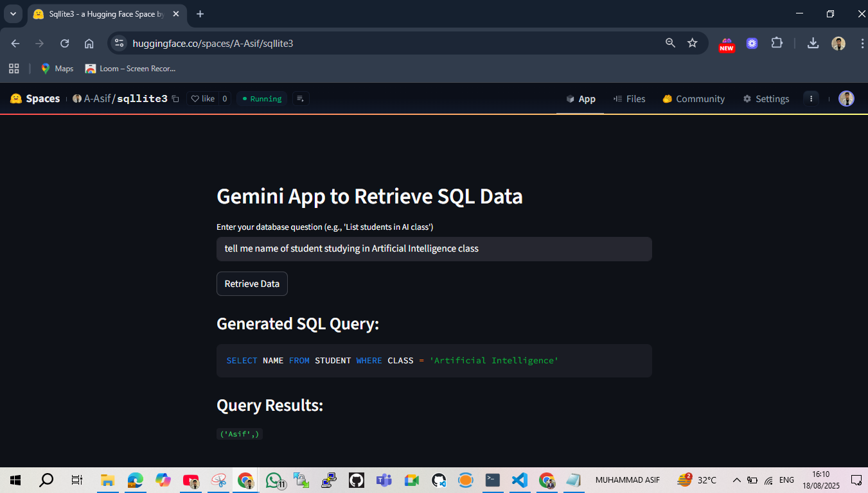The image size is (868, 493).
Task: Open the Chrome home page
Action: [x=89, y=43]
